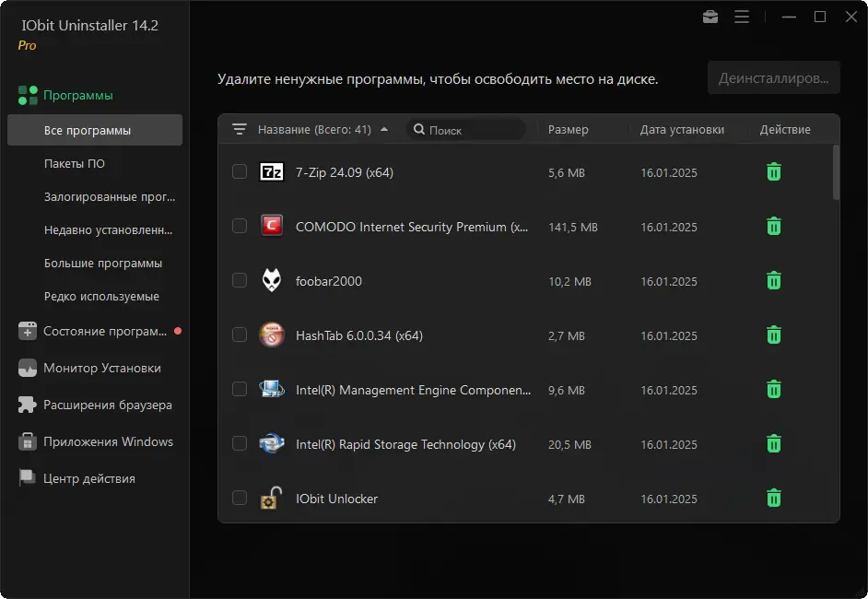The width and height of the screenshot is (868, 599).
Task: Click the COMODO Internet Security program icon
Action: [272, 227]
